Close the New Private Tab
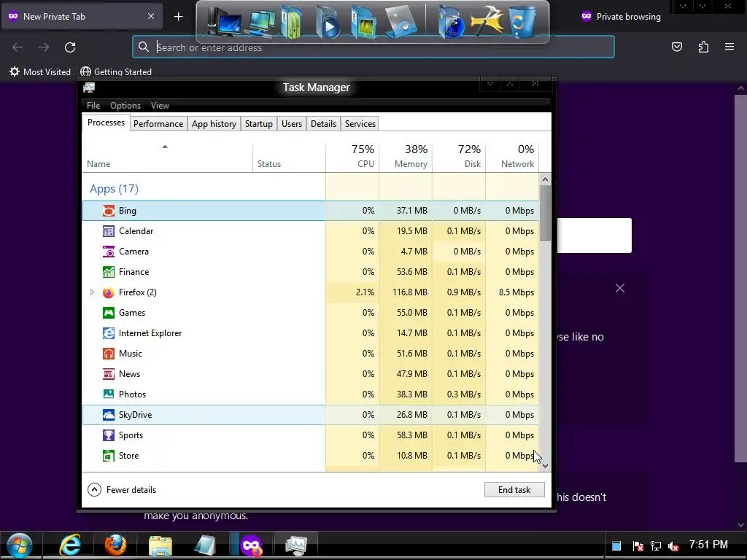This screenshot has height=560, width=747. 150,16
